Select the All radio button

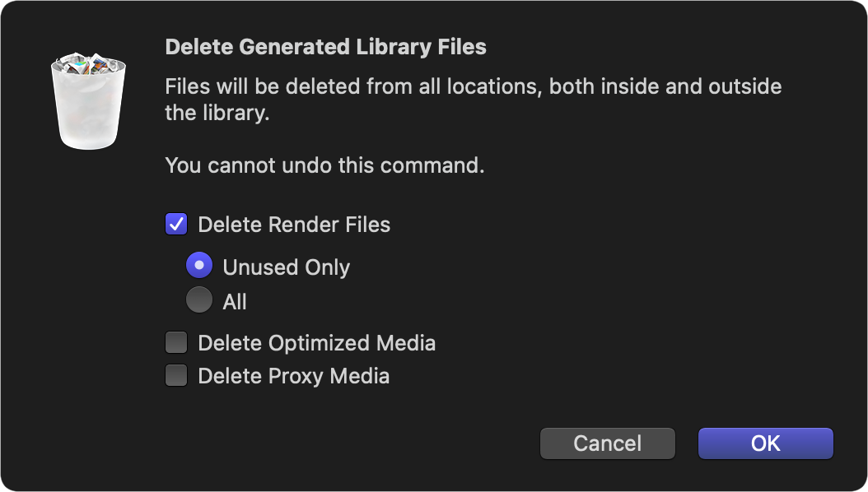click(199, 300)
